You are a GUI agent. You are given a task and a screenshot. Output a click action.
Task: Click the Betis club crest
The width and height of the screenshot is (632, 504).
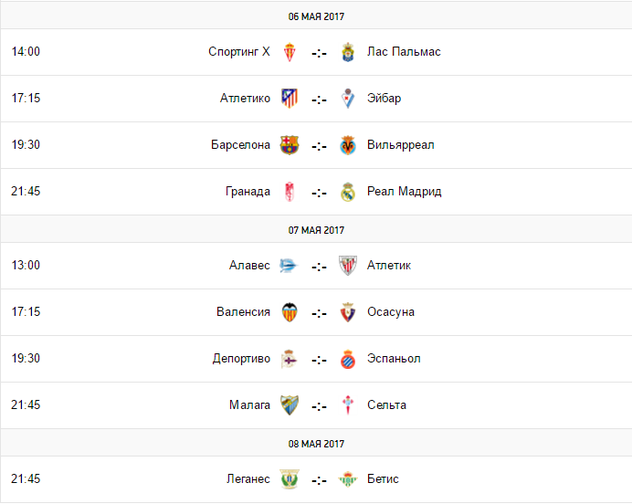348,479
